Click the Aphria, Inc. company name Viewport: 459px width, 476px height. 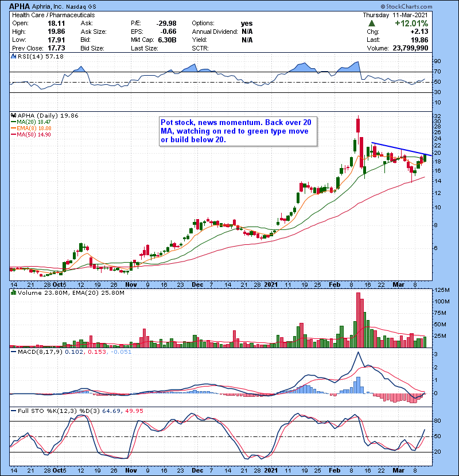pos(48,6)
